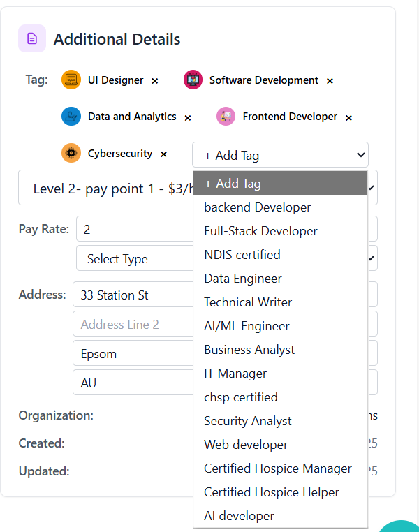Click the Software Development tag icon
Screen dimensions: 419x532
point(193,80)
